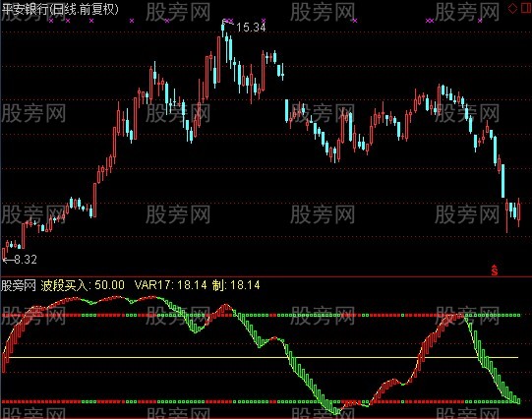Click the red split-window icon at top-right
Screen dimensions: 532x419
526,8
